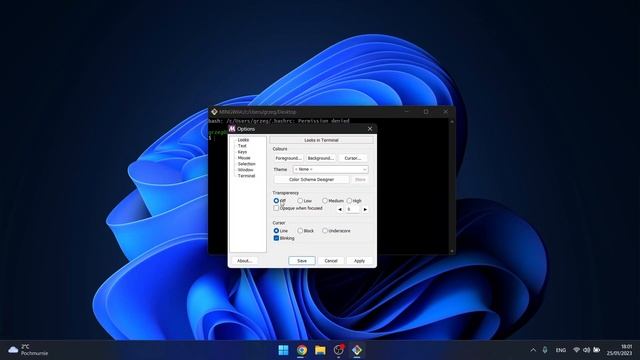Select Window in the options tree
This screenshot has height=360, width=640.
tap(246, 169)
